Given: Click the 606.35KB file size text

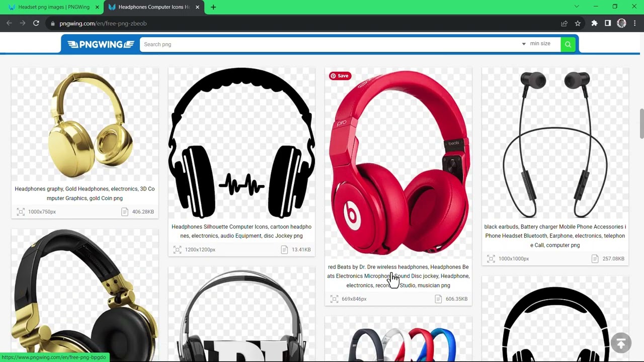Looking at the screenshot, I should point(456,299).
